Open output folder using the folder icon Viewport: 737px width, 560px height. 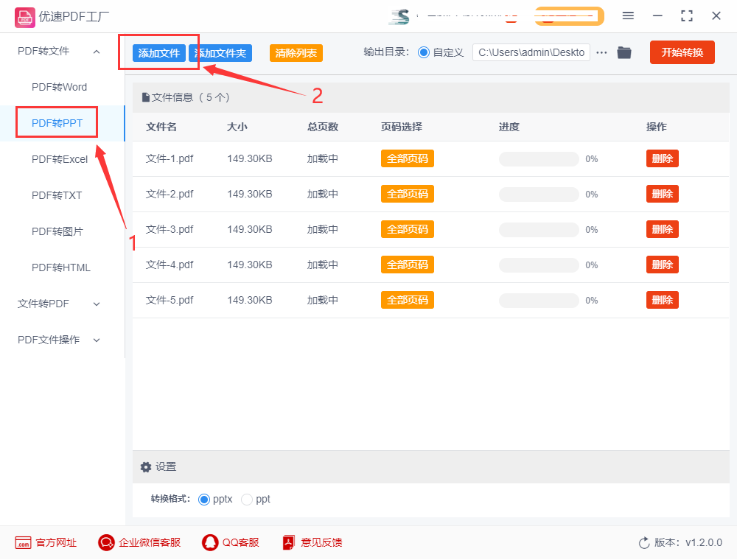tap(624, 52)
